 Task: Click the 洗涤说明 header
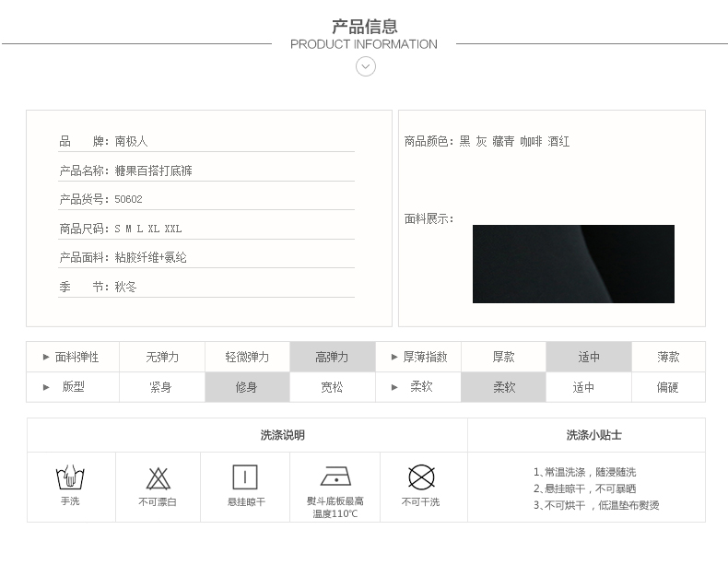click(x=282, y=435)
